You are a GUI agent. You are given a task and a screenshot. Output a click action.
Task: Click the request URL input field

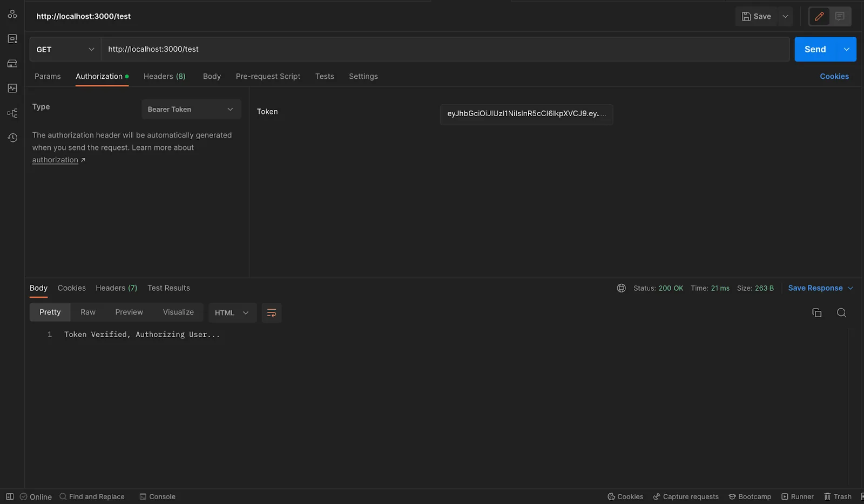pyautogui.click(x=446, y=49)
